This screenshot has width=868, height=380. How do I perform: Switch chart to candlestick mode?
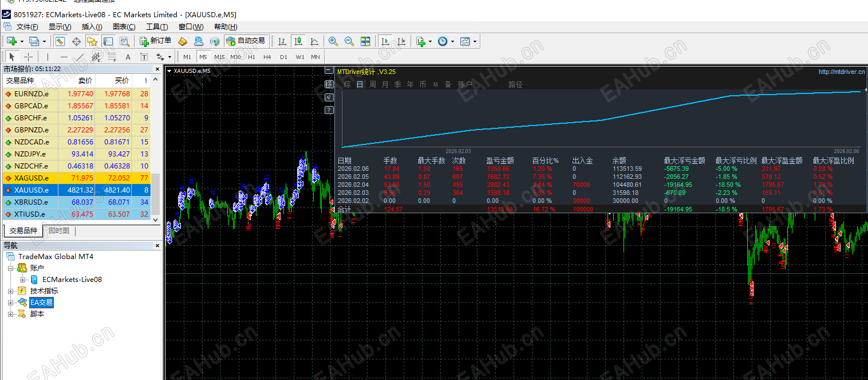tap(298, 41)
